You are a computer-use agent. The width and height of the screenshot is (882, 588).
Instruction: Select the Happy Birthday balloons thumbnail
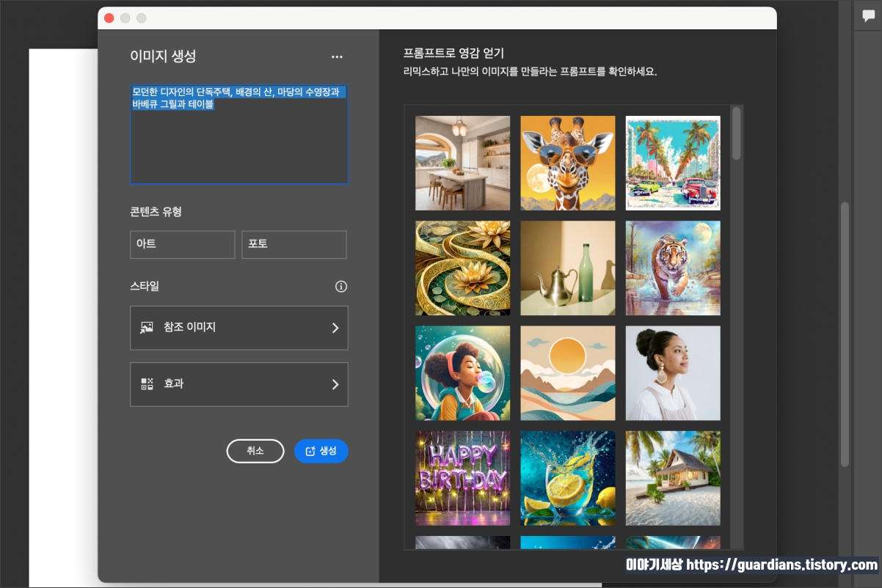[463, 478]
